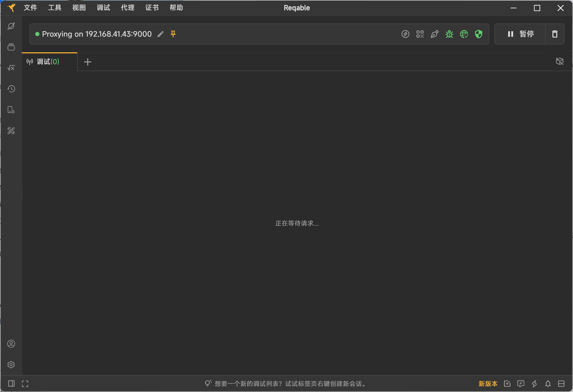573x392 pixels.
Task: Open the 证书 menu
Action: (x=152, y=8)
